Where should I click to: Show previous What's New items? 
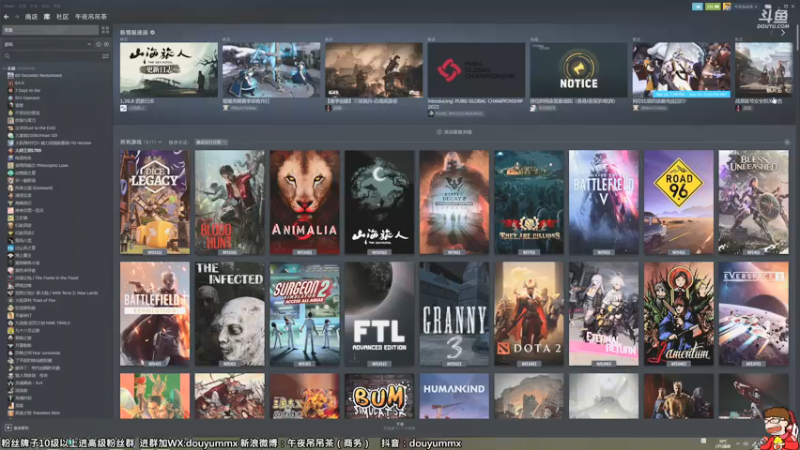coord(771,33)
